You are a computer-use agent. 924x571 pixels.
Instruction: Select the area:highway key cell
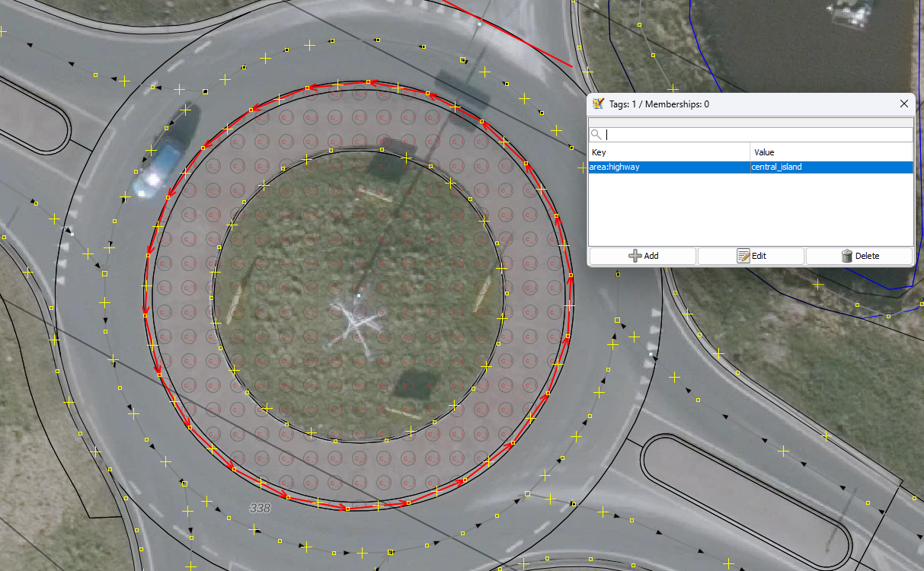tap(669, 167)
